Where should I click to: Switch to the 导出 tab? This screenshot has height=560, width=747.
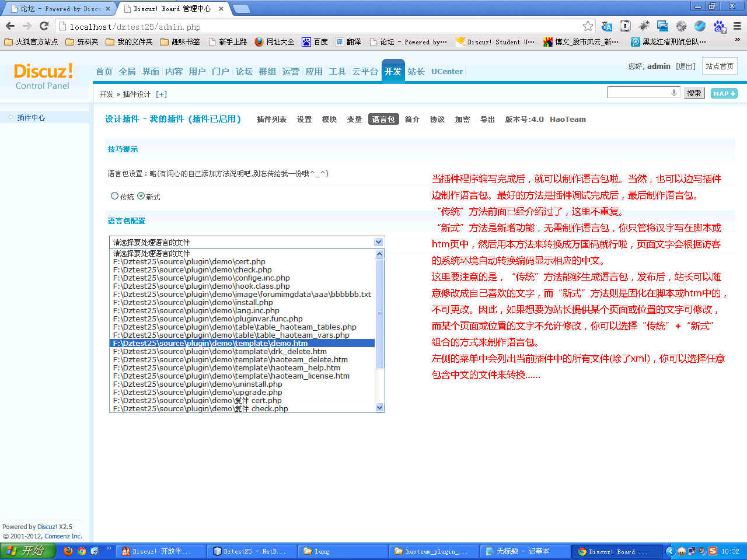pos(487,119)
